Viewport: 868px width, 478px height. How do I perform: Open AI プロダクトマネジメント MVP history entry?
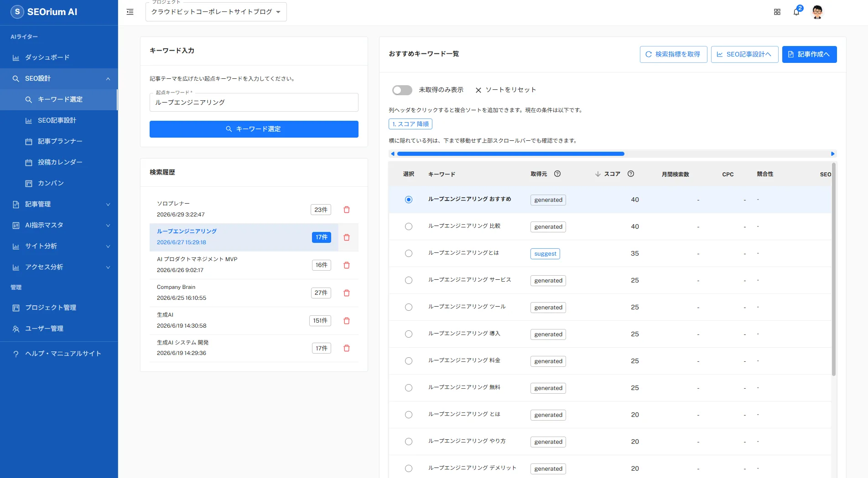point(244,265)
